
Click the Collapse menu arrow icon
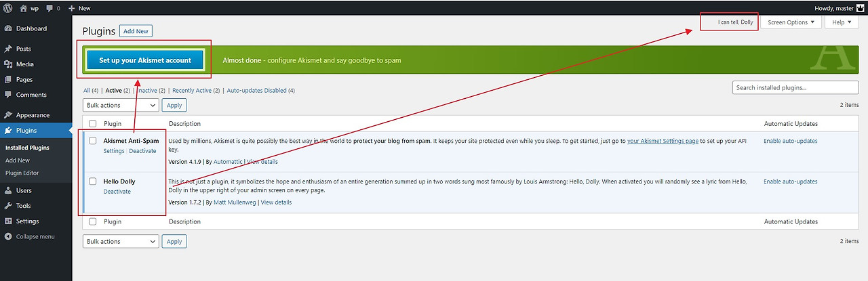click(8, 236)
